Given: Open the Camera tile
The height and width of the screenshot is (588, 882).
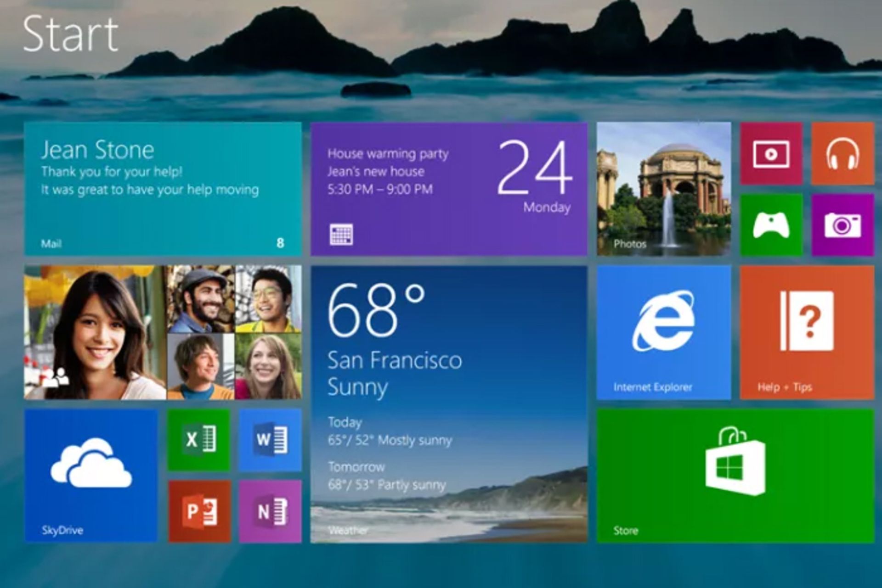Looking at the screenshot, I should [842, 225].
